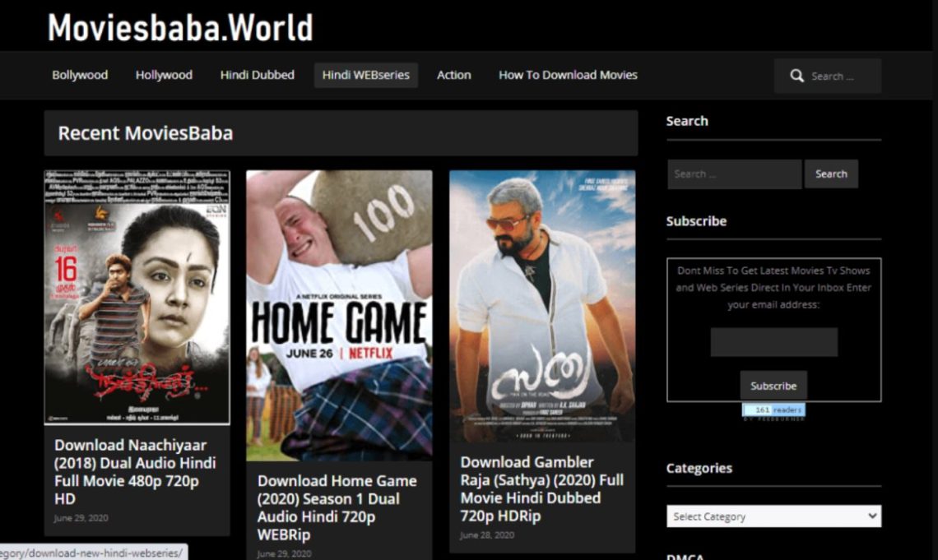Click the Categories sidebar heading

coord(699,468)
